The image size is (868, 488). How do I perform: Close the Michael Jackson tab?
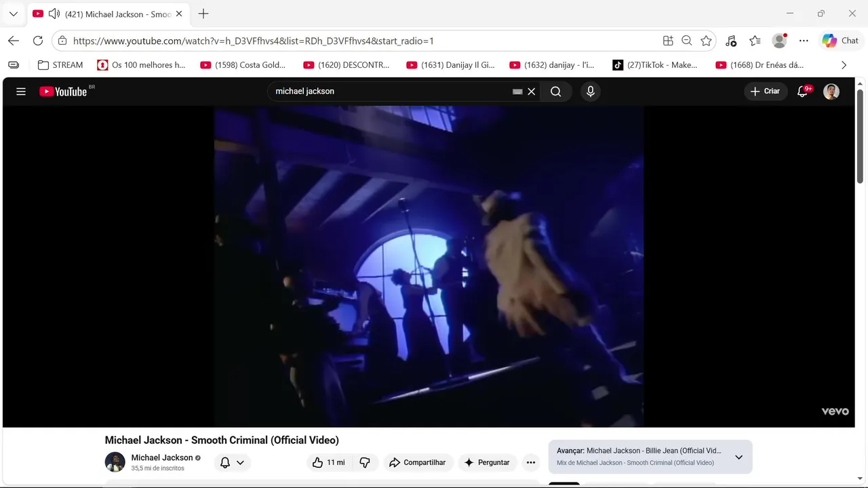[x=179, y=14]
